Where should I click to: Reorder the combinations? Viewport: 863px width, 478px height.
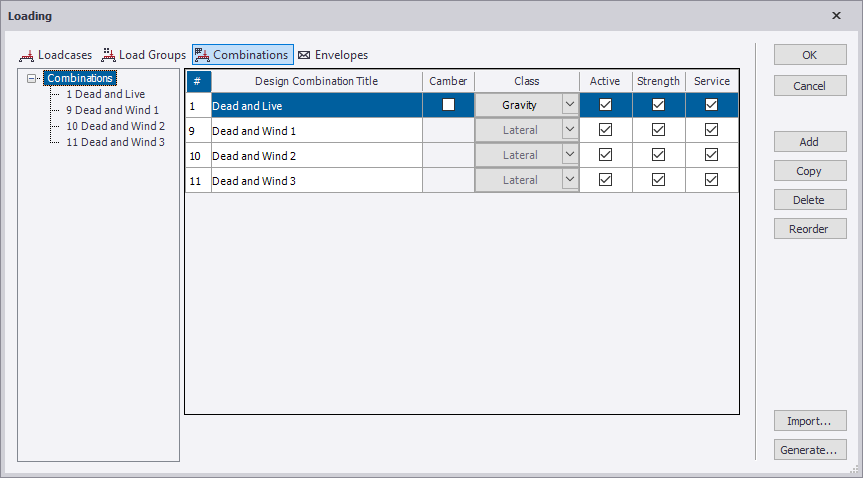pyautogui.click(x=810, y=229)
